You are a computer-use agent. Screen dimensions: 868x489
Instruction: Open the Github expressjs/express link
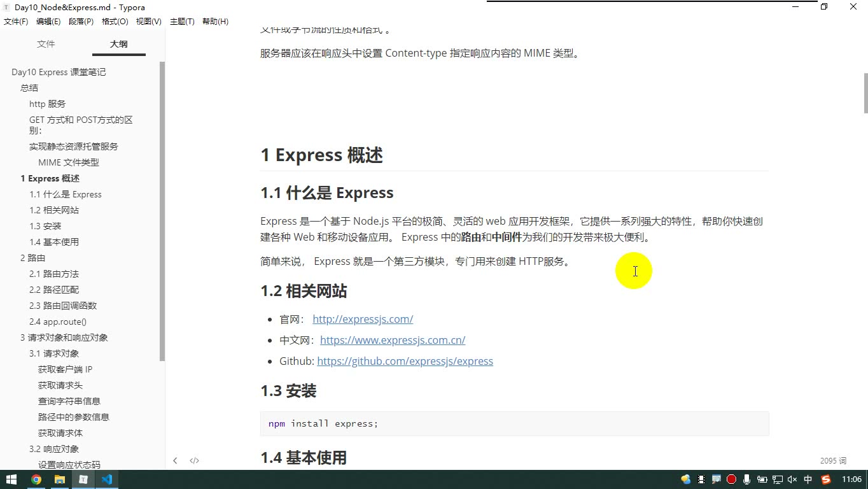coord(405,361)
